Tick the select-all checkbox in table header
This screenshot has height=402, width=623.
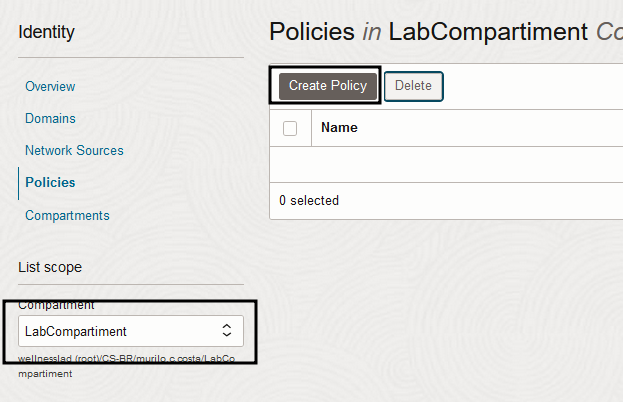coord(290,128)
